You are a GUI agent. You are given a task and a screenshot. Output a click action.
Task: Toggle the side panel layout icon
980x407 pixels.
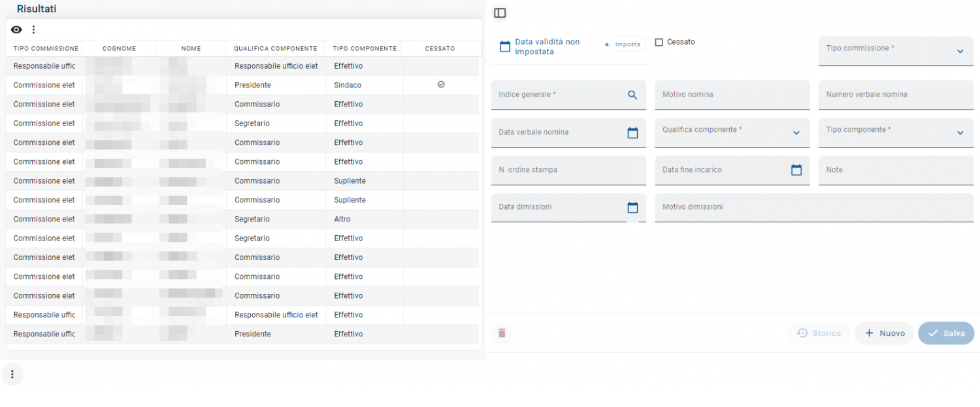[500, 13]
